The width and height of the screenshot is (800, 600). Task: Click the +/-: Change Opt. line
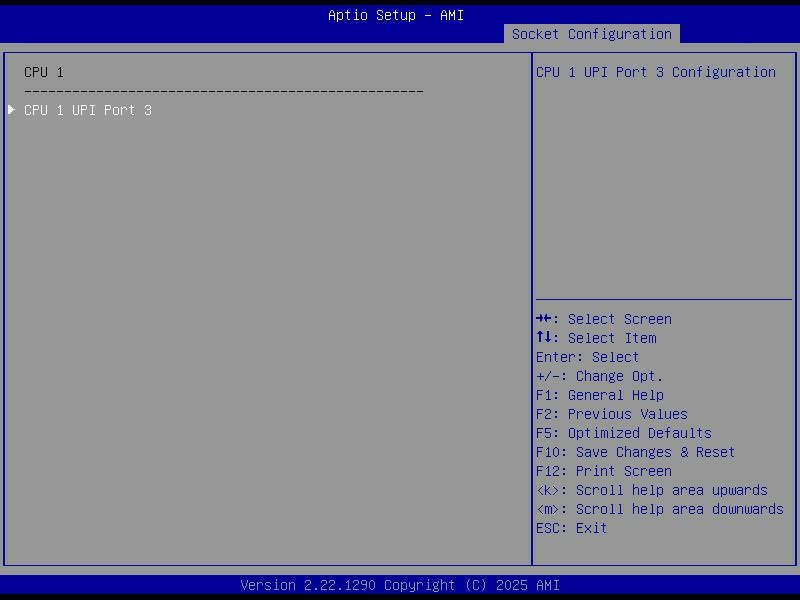click(x=599, y=377)
